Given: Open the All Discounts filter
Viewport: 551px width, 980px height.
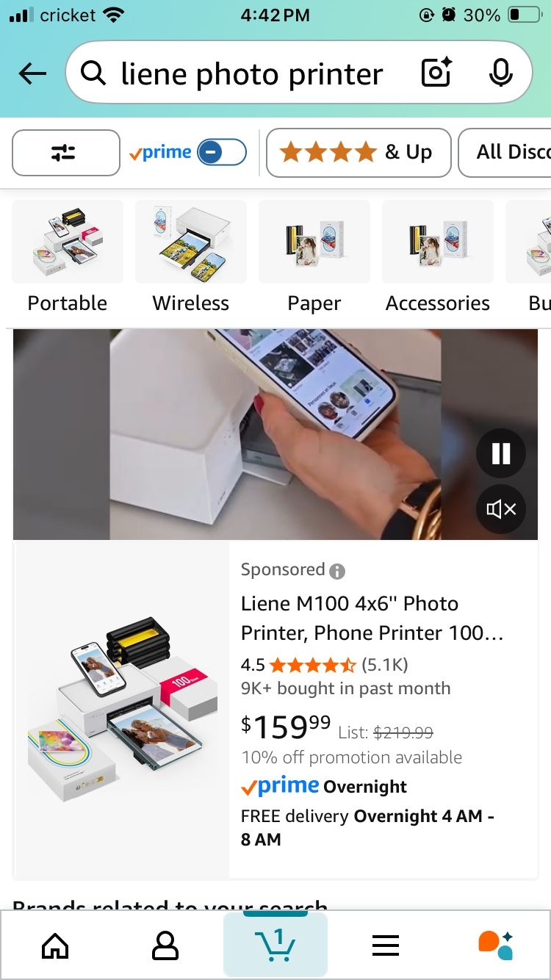Looking at the screenshot, I should pyautogui.click(x=507, y=153).
